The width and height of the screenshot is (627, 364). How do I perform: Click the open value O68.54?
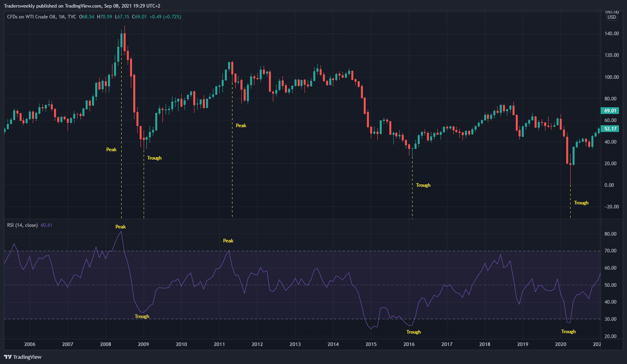coord(86,17)
